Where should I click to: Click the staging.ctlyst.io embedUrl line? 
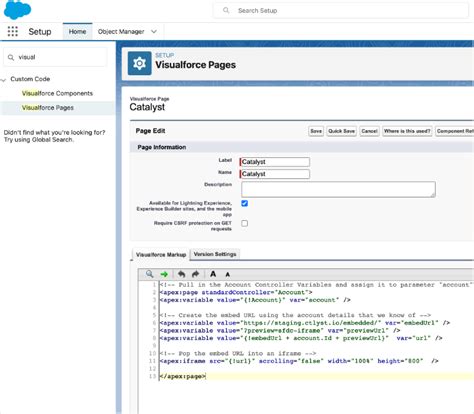click(x=305, y=323)
